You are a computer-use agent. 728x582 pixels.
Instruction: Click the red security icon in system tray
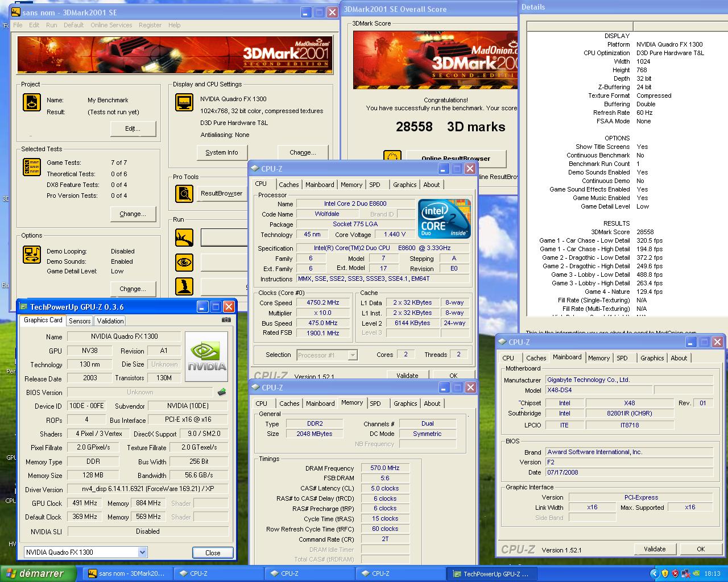[675, 573]
